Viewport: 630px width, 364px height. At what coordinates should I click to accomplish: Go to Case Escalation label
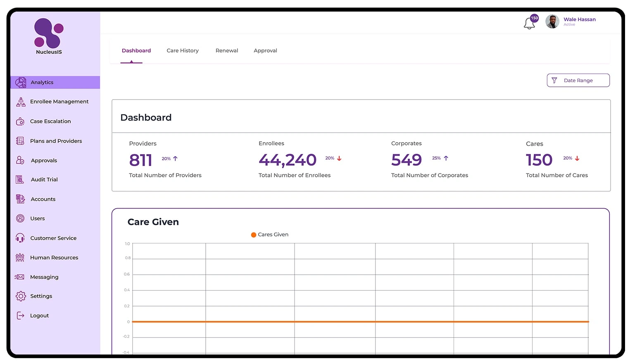pos(50,121)
